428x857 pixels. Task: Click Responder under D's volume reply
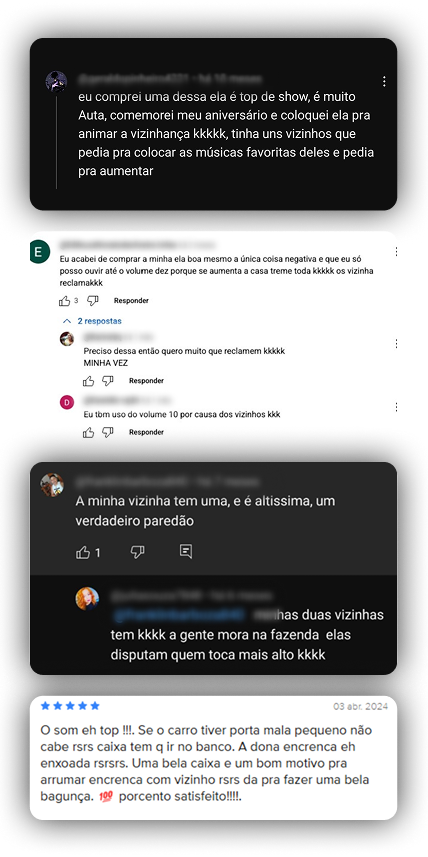pyautogui.click(x=146, y=432)
